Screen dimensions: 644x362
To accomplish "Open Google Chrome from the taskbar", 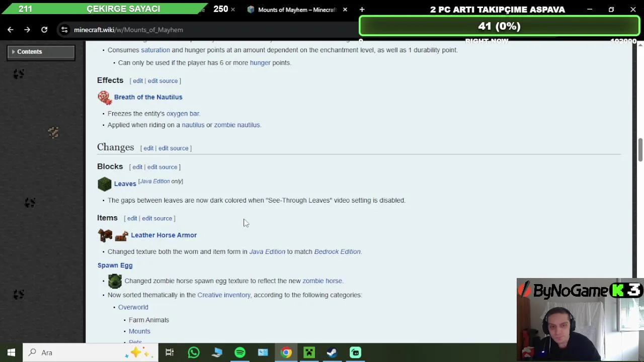I will 286,352.
